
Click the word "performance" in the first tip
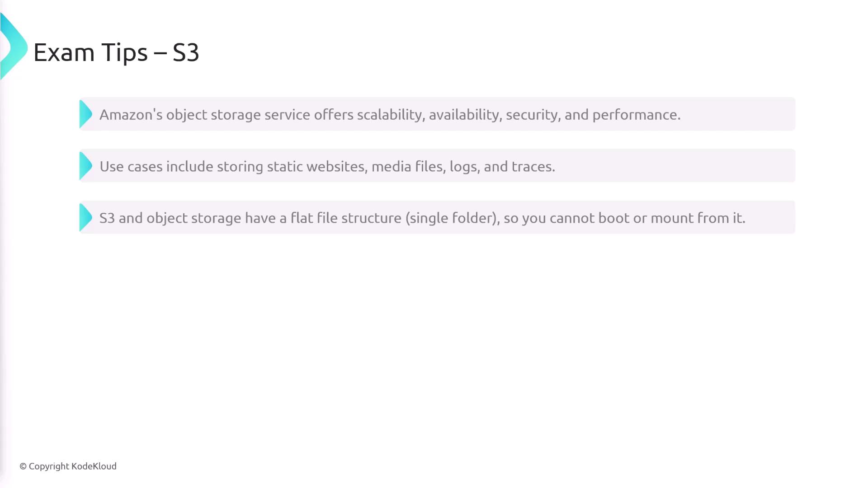tap(634, 115)
